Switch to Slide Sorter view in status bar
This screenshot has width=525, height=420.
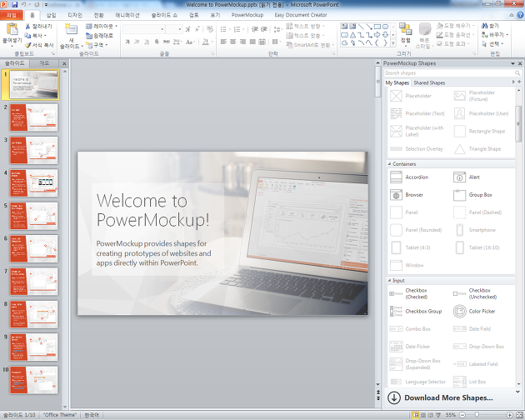(x=422, y=415)
